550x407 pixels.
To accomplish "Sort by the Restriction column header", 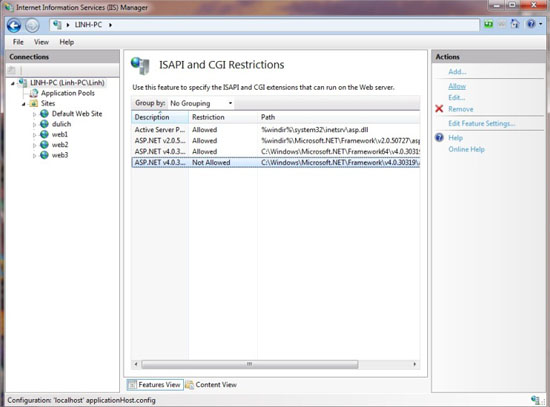I will point(223,117).
